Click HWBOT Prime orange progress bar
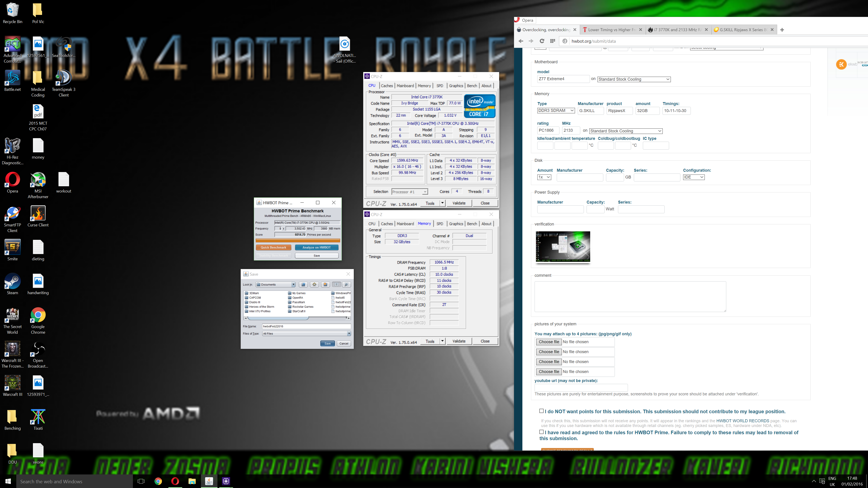Viewport: 868px width, 488px height. pos(297,240)
